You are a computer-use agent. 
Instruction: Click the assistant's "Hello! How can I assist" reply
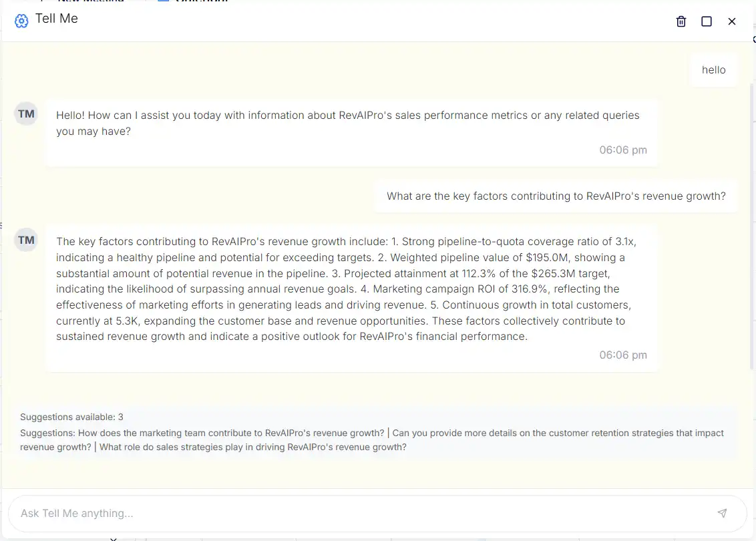tap(347, 124)
